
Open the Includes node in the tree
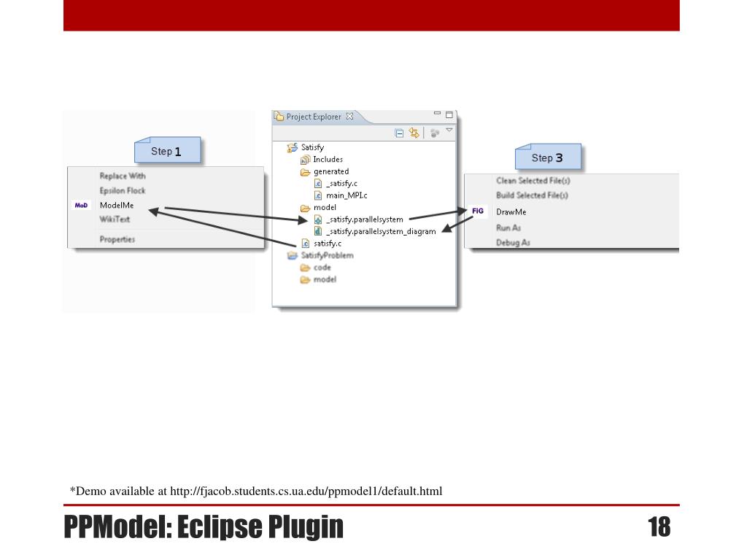click(x=328, y=159)
